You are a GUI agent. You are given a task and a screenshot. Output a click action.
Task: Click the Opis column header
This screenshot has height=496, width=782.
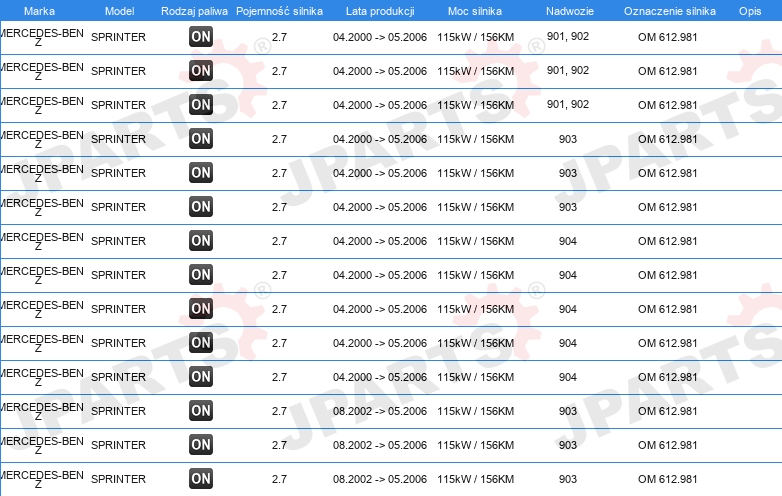750,11
